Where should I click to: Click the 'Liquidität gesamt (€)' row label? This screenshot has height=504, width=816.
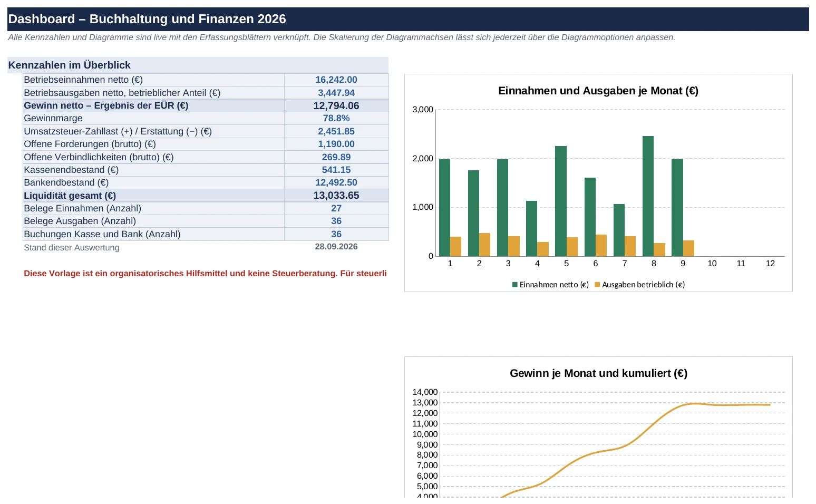(153, 196)
